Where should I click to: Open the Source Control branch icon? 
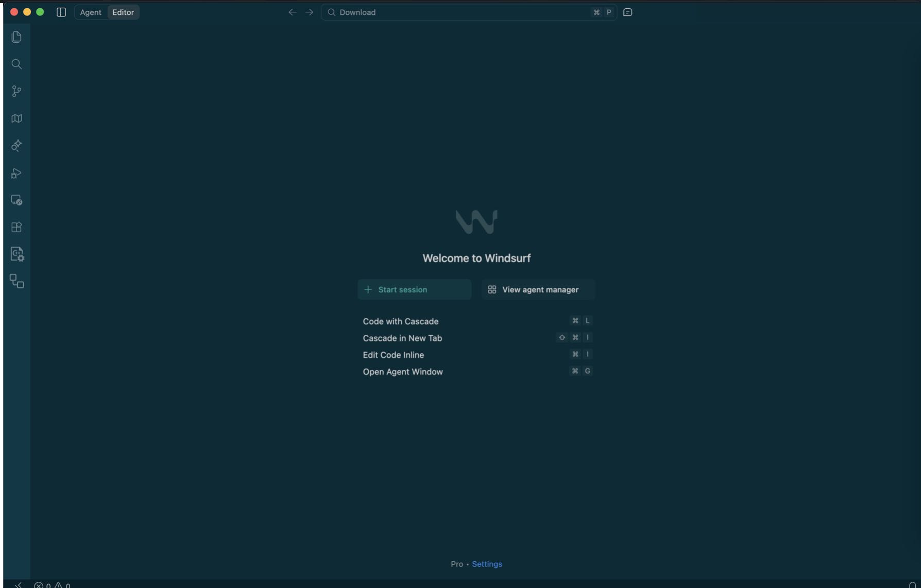pos(16,92)
